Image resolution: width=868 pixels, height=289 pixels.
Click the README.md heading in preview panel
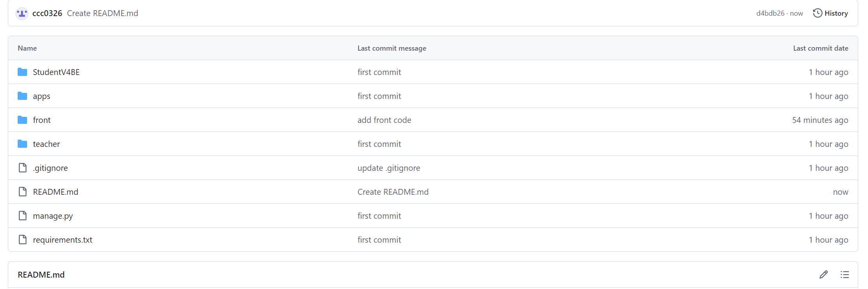click(41, 275)
